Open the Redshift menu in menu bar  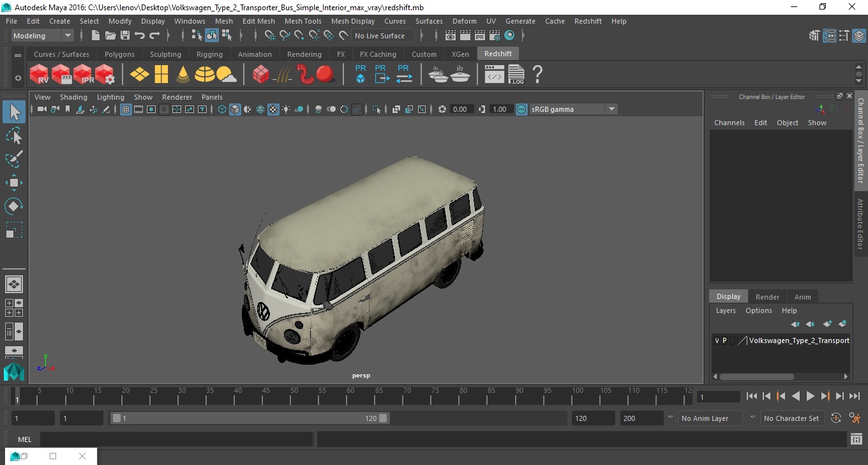[x=588, y=21]
